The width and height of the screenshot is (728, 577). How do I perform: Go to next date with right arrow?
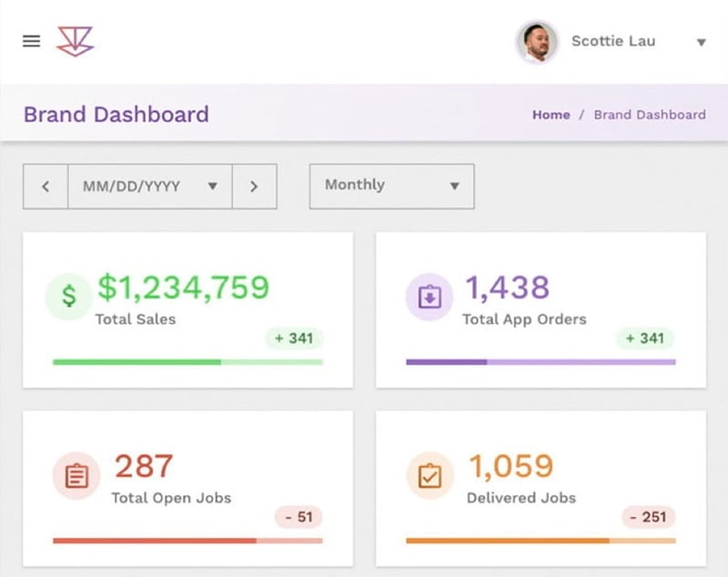click(254, 187)
